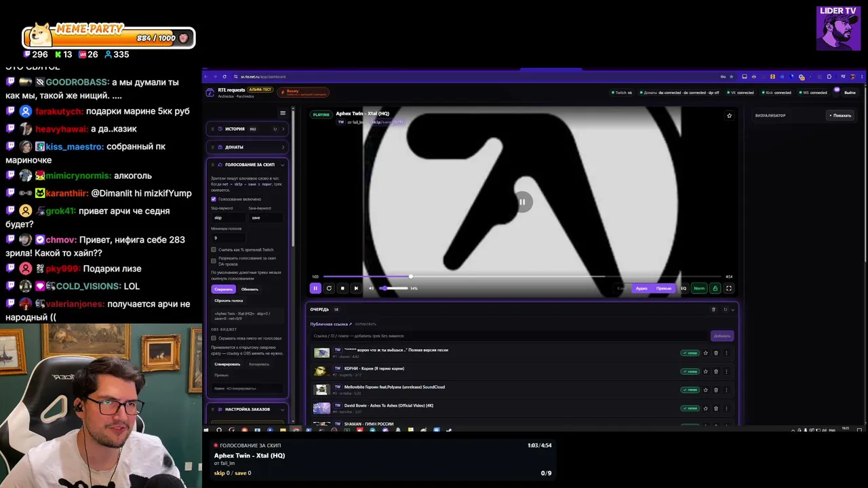
Task: Open more options for Mellowbite track
Action: [x=726, y=390]
